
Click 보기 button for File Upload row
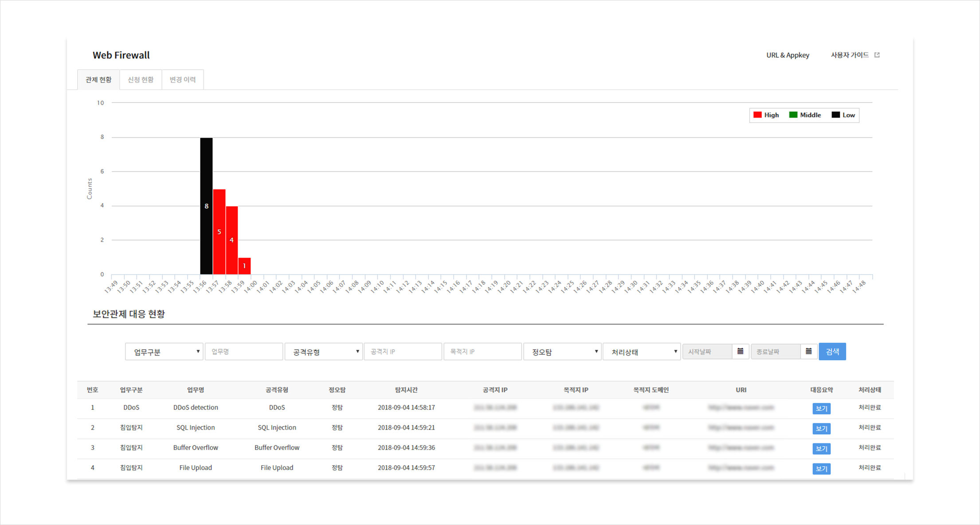[821, 469]
